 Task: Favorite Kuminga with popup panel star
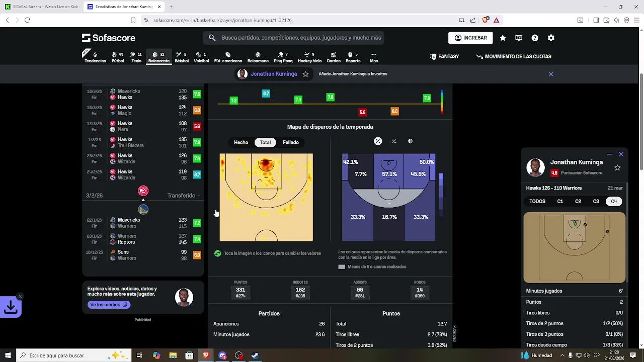[617, 167]
